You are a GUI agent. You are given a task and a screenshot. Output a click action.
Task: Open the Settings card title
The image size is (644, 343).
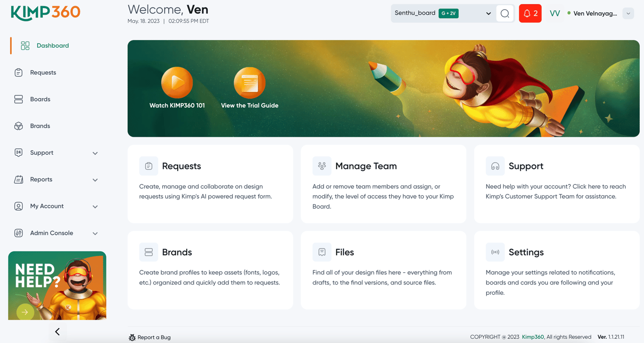tap(526, 252)
